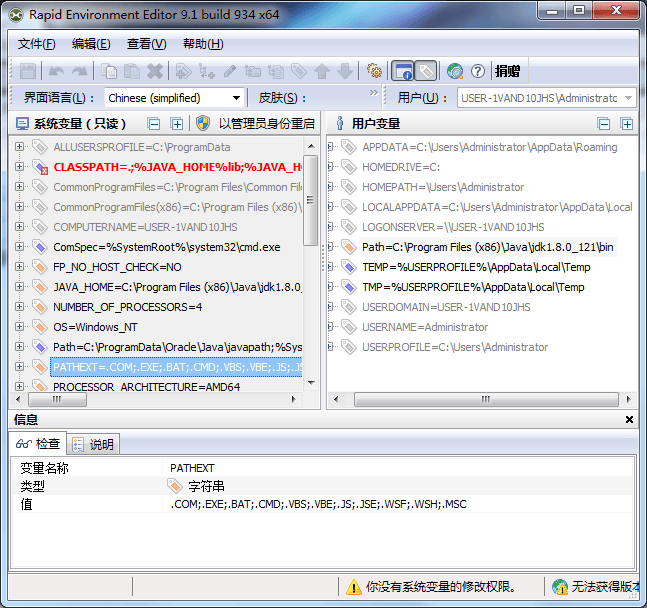647x608 pixels.
Task: Expand all system variables plus button
Action: coord(177,124)
